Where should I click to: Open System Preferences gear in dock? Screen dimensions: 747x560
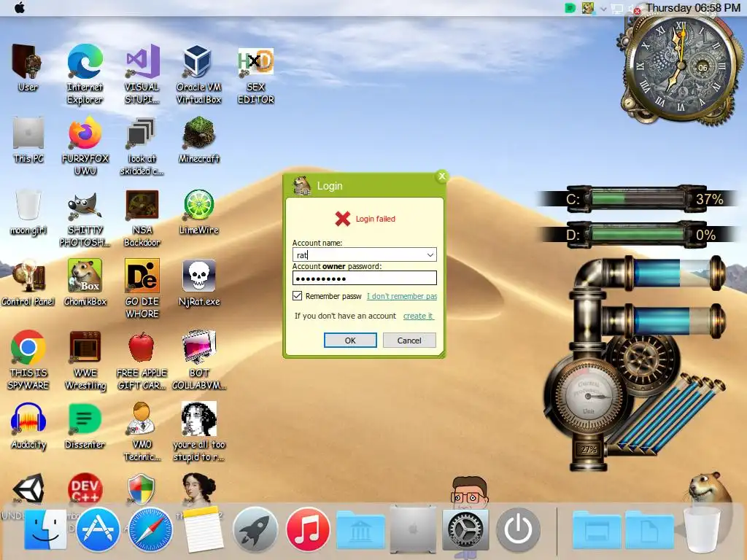465,529
